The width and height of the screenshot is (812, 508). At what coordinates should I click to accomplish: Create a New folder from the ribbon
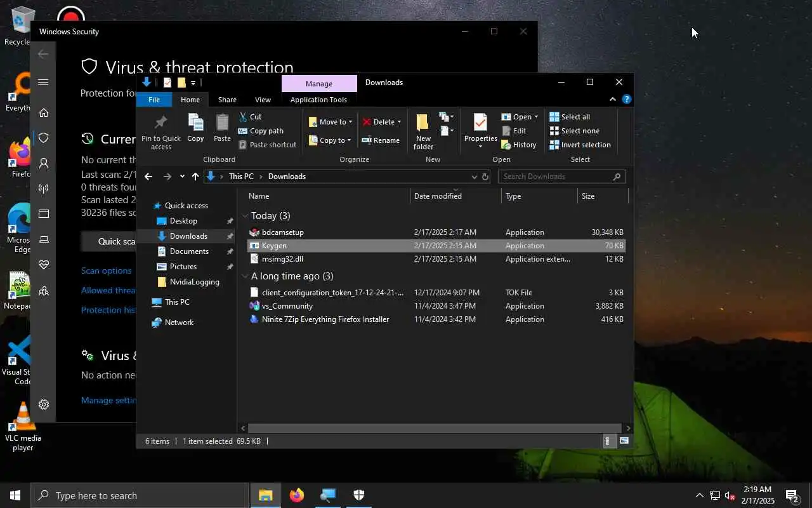coord(423,132)
